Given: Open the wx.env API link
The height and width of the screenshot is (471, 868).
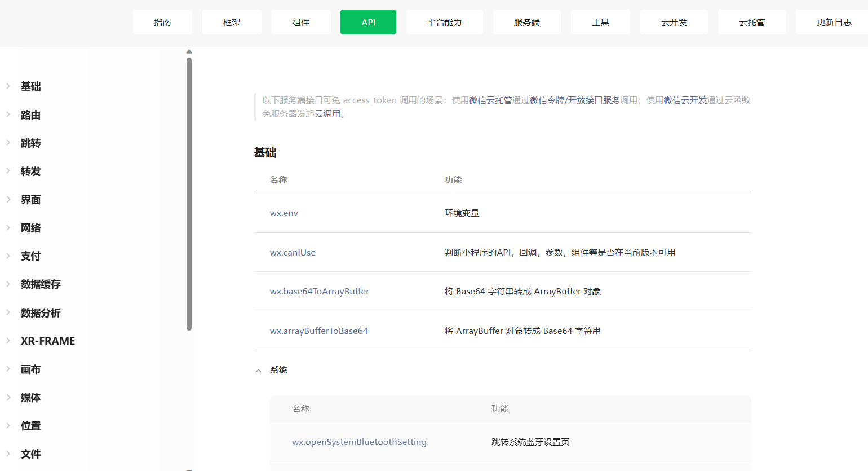Looking at the screenshot, I should [284, 213].
